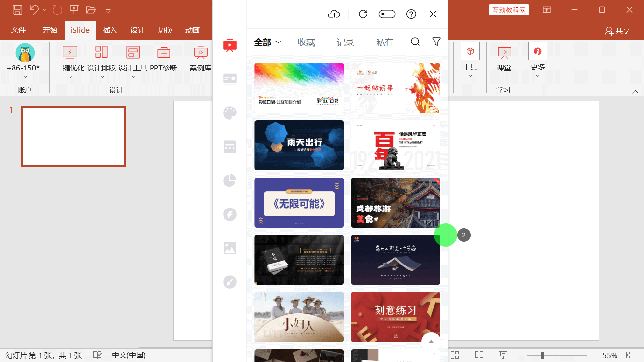Toggle the switch in panel header

pos(387,14)
